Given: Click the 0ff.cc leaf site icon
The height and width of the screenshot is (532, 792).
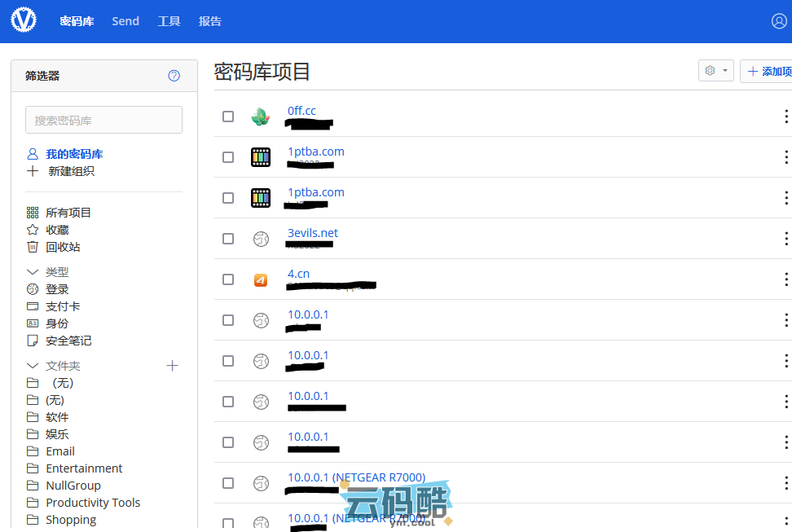Looking at the screenshot, I should point(260,117).
